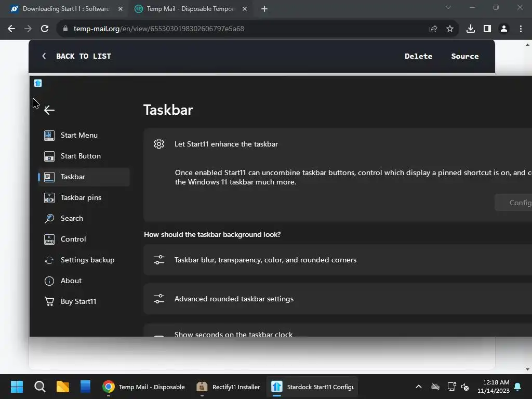532x399 pixels.
Task: Open Tab search dropdown in Chrome
Action: click(448, 7)
